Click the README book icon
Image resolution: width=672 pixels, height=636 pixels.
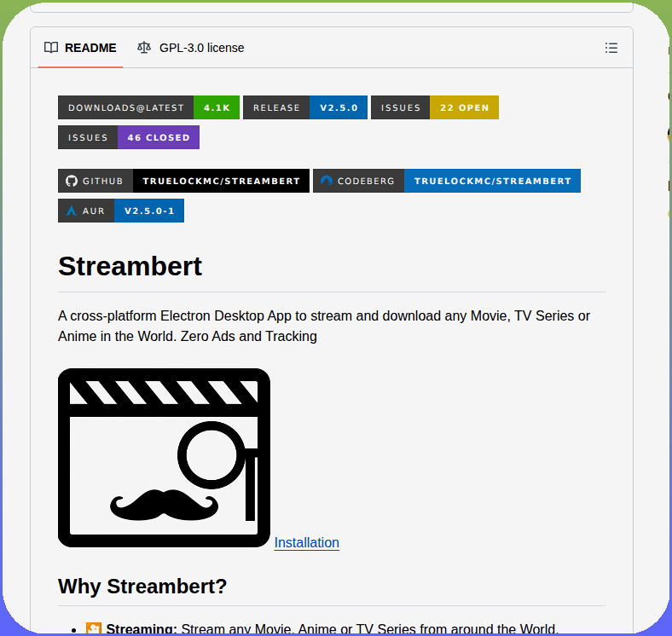pos(51,48)
